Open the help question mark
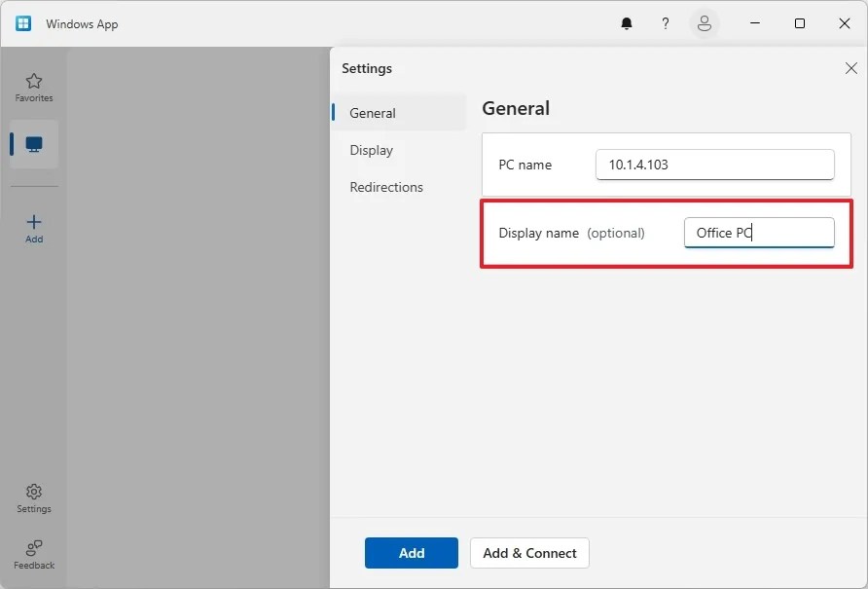Viewport: 868px width, 589px height. (665, 23)
